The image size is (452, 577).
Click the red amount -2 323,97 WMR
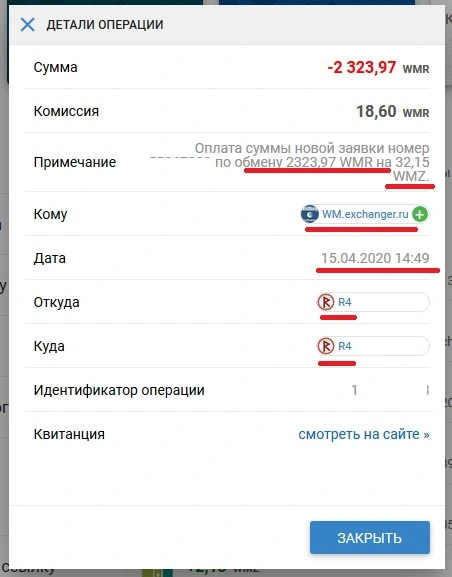click(378, 68)
